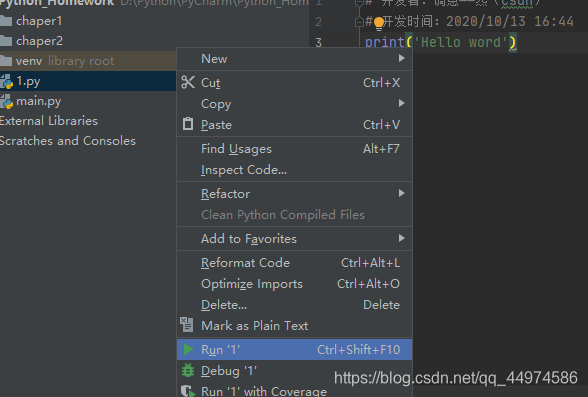Screen dimensions: 588x397
Task: Select Inspect Code... menu entry
Action: pos(294,170)
